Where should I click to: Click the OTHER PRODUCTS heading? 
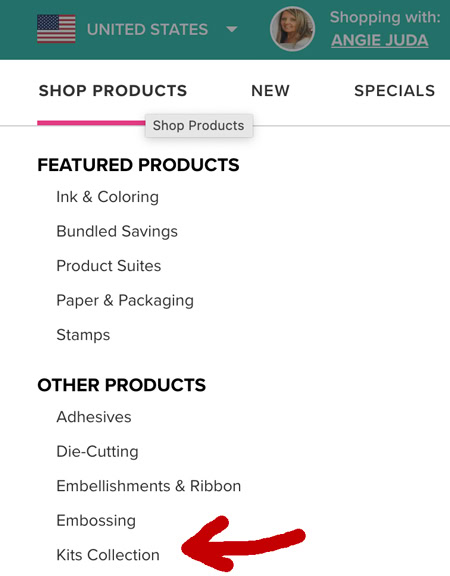click(122, 385)
